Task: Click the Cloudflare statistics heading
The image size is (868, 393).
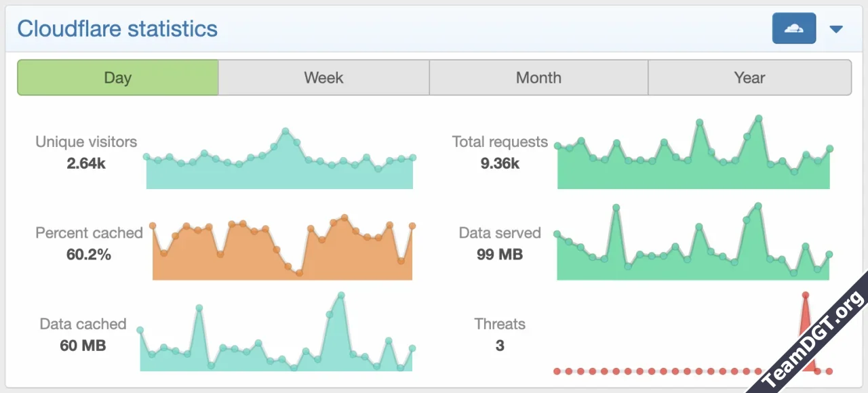Action: (118, 28)
